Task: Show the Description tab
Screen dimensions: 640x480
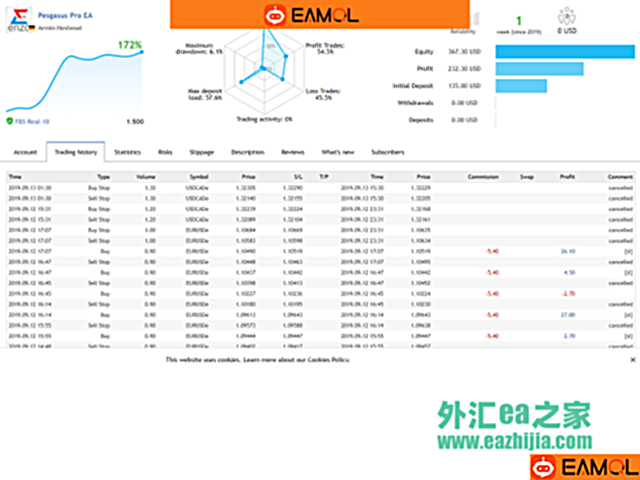Action: tap(248, 152)
